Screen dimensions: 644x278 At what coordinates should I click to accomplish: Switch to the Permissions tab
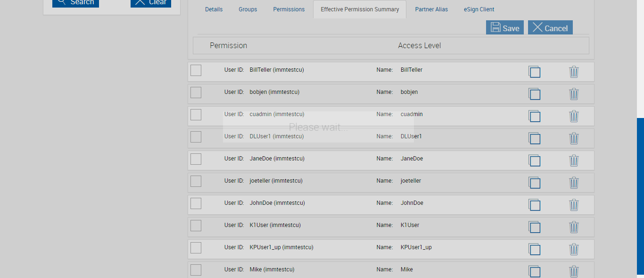click(x=289, y=9)
